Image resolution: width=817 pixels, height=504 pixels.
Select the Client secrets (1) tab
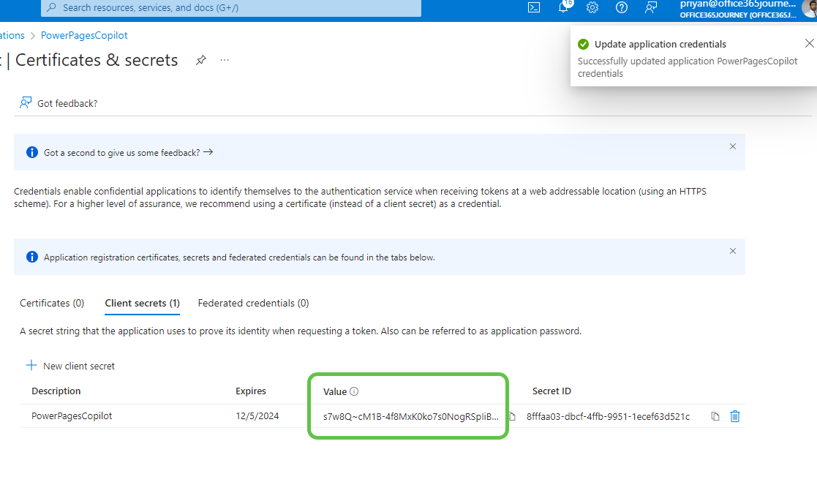pyautogui.click(x=142, y=303)
